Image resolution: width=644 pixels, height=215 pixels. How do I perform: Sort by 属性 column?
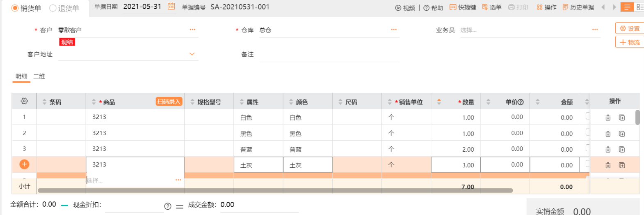(x=242, y=102)
